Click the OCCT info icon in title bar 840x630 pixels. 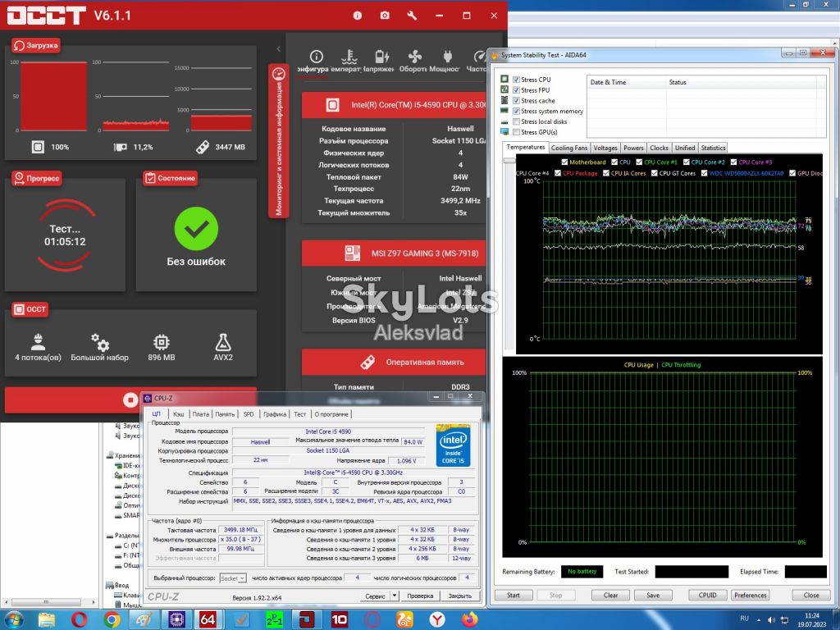[358, 16]
